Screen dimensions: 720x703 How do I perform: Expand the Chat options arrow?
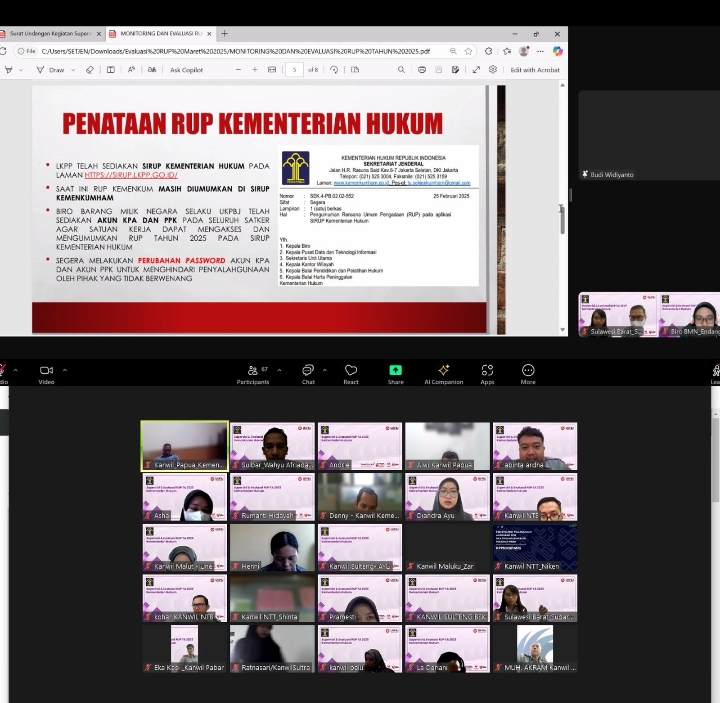[x=326, y=370]
